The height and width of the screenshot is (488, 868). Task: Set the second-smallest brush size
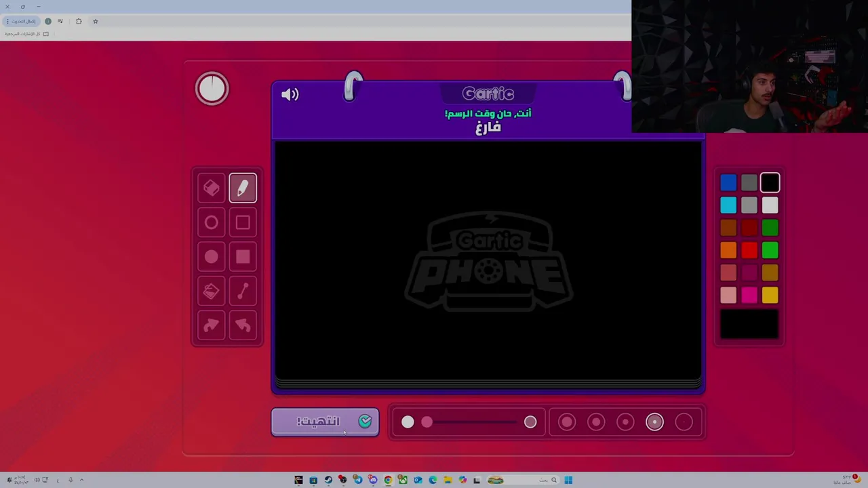click(654, 422)
